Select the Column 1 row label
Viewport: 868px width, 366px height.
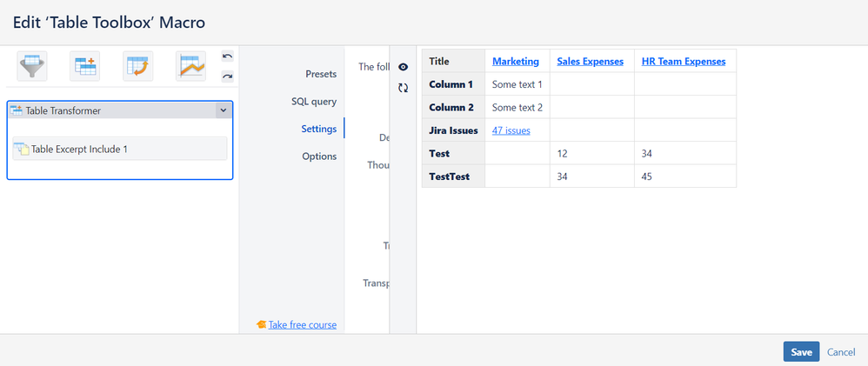[453, 84]
